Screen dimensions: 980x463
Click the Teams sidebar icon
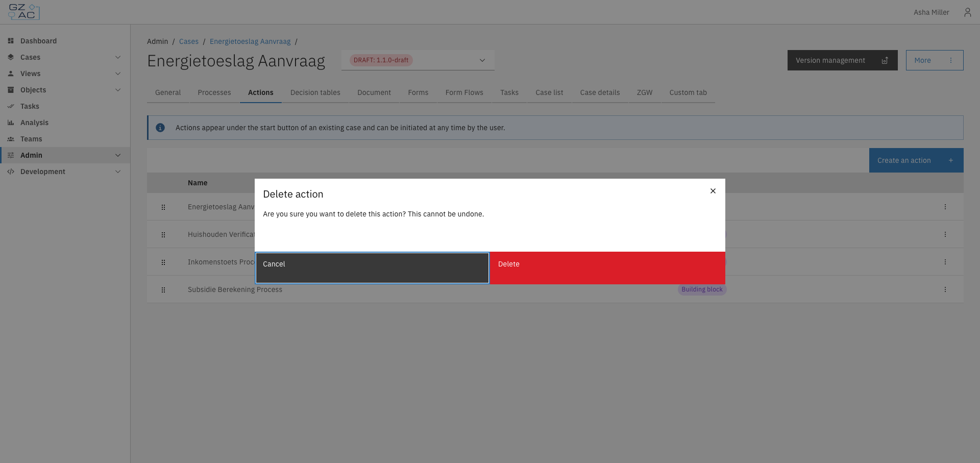click(11, 139)
